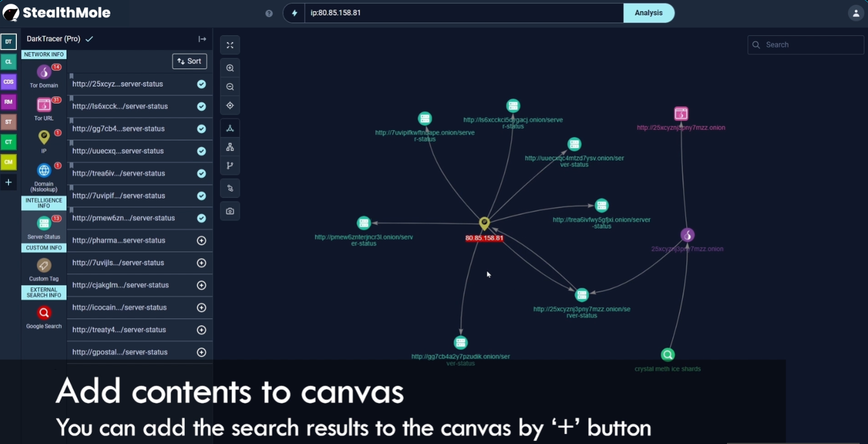The width and height of the screenshot is (868, 444).
Task: Select the ls6xcckci5dygacj.onion server-status node
Action: [x=513, y=106]
